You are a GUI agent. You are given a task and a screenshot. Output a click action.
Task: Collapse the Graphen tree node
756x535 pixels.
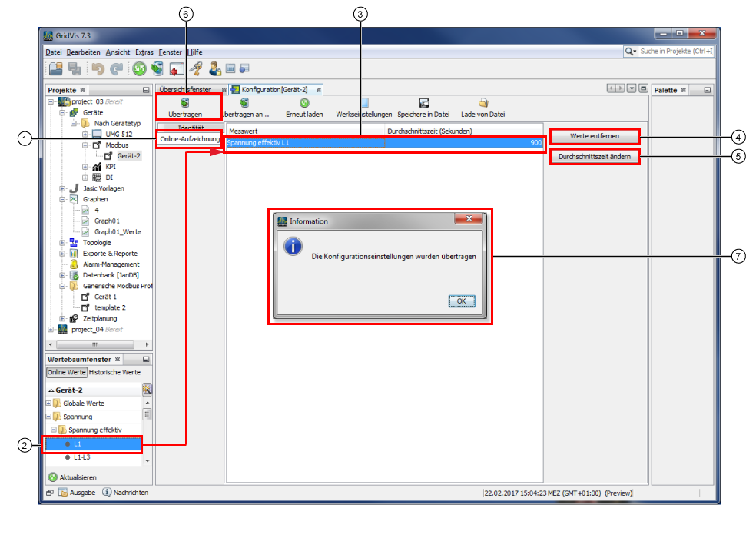62,199
